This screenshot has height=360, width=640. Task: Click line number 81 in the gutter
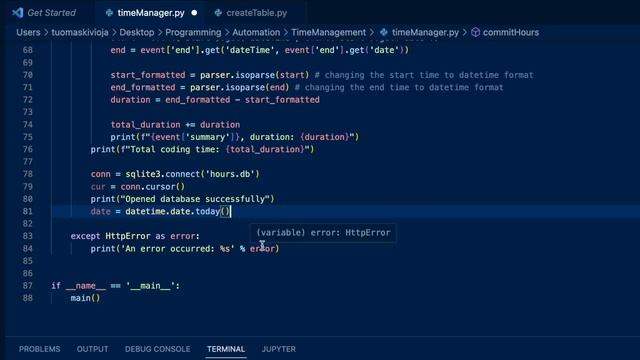point(27,211)
